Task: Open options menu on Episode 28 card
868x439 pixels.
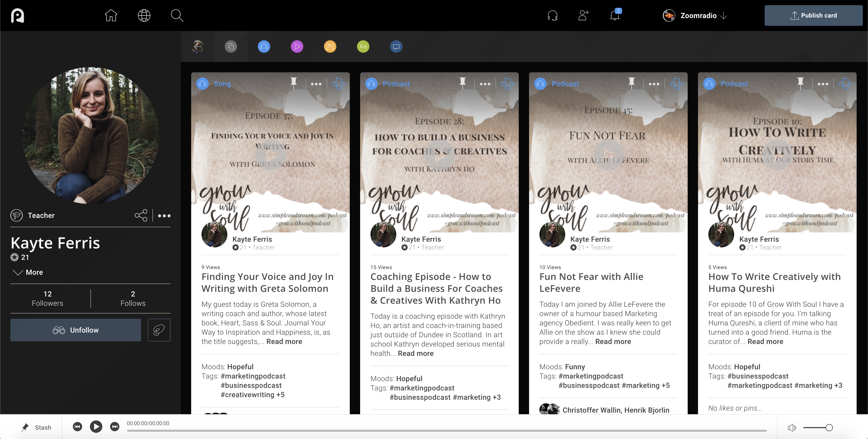Action: [485, 84]
